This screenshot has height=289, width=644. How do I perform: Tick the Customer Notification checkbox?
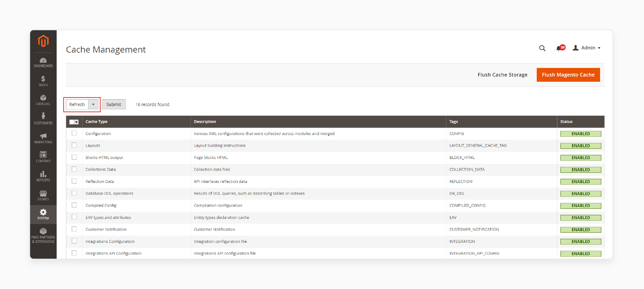pyautogui.click(x=74, y=229)
